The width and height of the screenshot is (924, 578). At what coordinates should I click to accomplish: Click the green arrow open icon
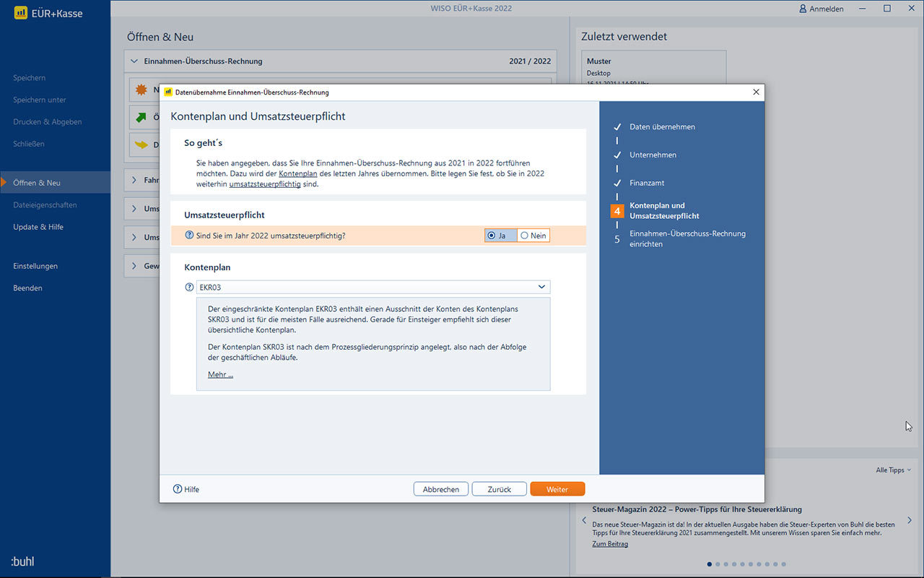click(x=141, y=117)
